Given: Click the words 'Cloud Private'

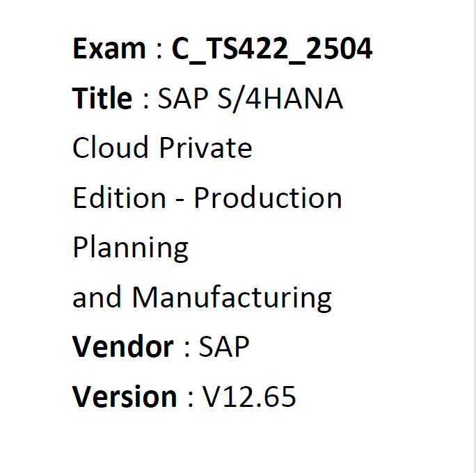Looking at the screenshot, I should point(162,147).
